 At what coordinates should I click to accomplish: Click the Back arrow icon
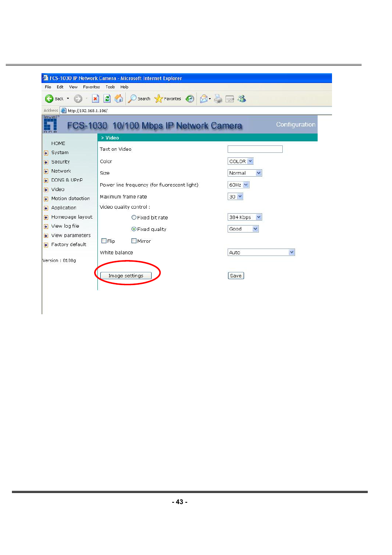coord(49,99)
